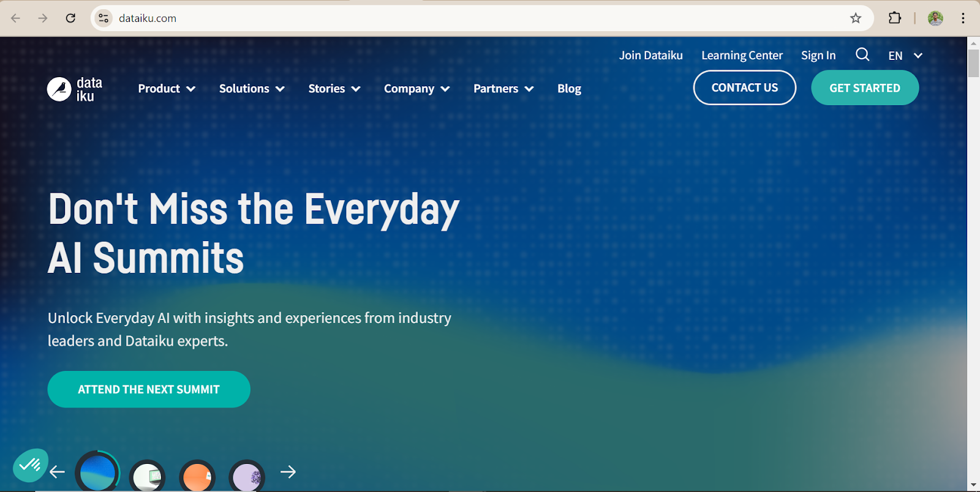Select the second white carousel thumbnail

[148, 476]
